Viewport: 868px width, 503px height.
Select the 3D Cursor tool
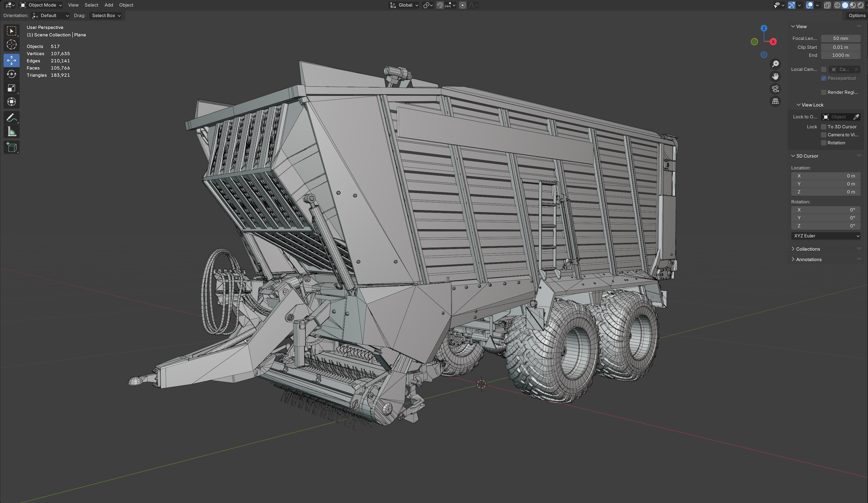pos(11,45)
